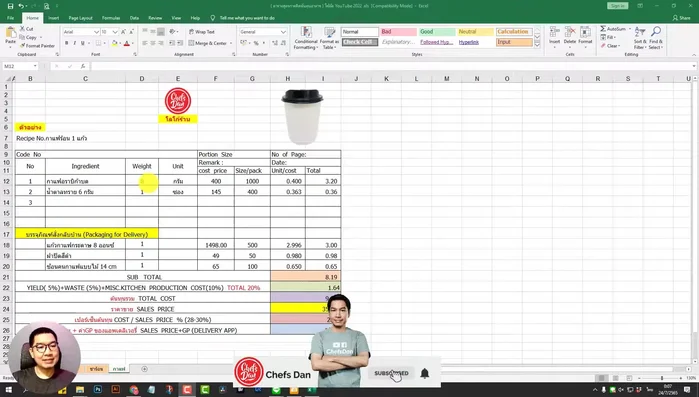The image size is (699, 397).
Task: Open File Explorer from taskbar
Action: [80, 390]
